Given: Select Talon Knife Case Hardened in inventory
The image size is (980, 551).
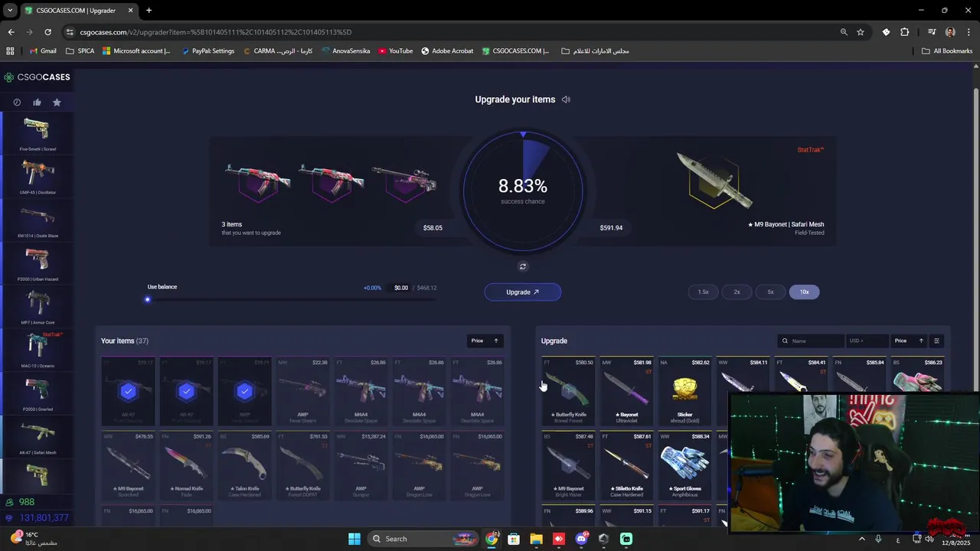Looking at the screenshot, I should point(244,465).
